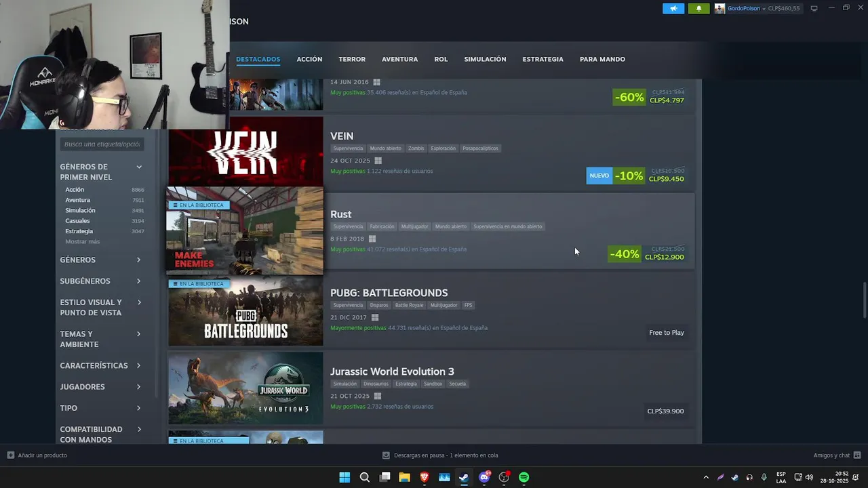Image resolution: width=868 pixels, height=488 pixels.
Task: Click Mostrar más under genres
Action: [x=82, y=241]
